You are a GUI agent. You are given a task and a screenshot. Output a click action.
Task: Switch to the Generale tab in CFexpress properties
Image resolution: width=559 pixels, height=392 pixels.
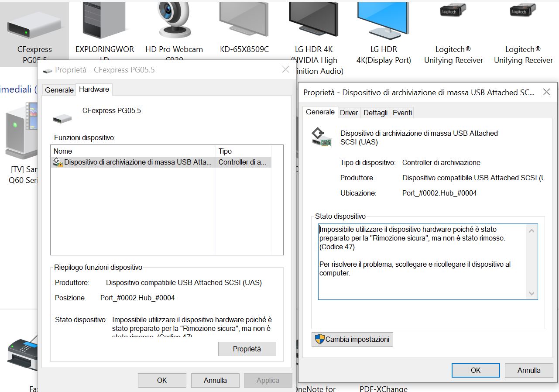click(x=59, y=89)
